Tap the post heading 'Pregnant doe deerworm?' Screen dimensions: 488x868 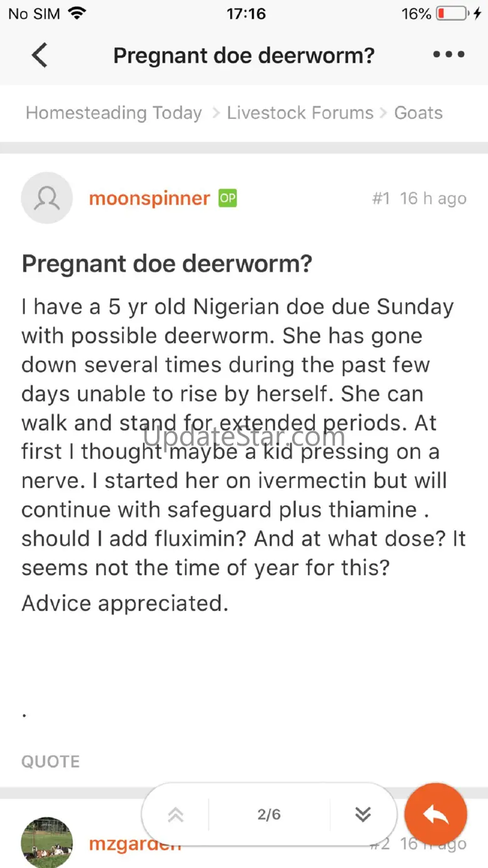point(167,264)
